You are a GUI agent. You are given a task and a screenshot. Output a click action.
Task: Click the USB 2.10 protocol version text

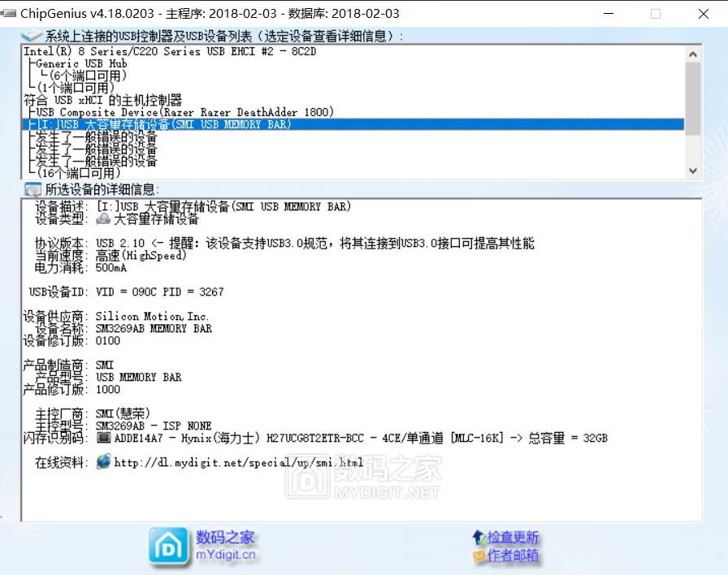120,243
